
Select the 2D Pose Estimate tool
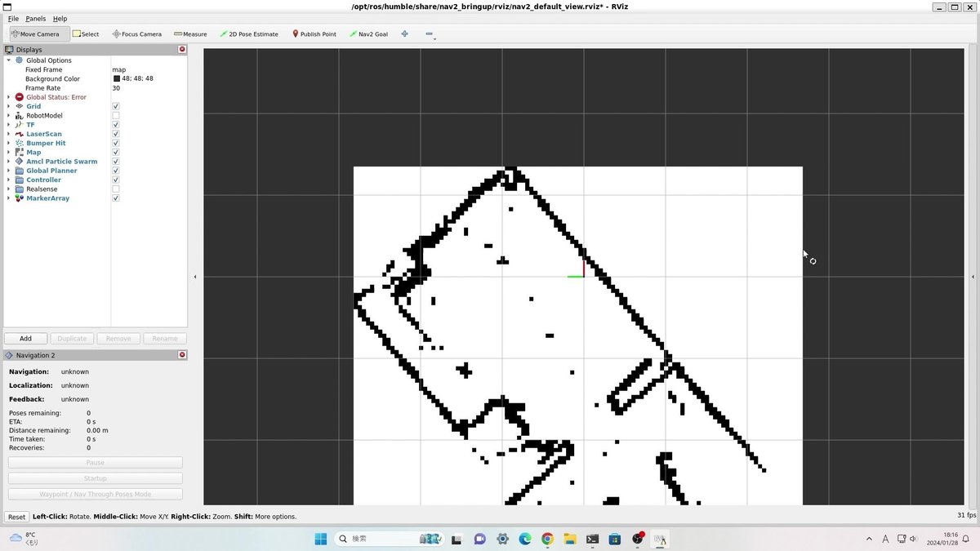pyautogui.click(x=249, y=34)
